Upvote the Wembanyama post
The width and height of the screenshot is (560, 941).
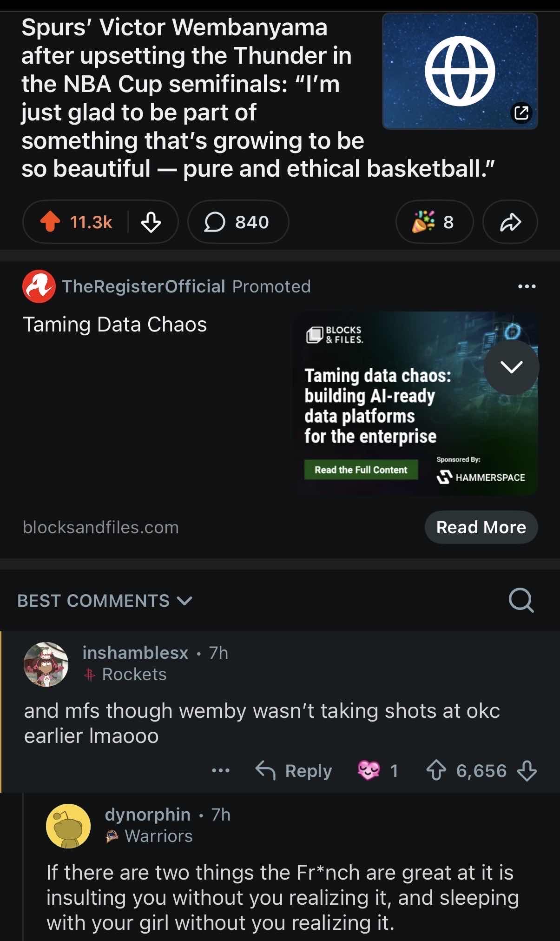coord(51,222)
